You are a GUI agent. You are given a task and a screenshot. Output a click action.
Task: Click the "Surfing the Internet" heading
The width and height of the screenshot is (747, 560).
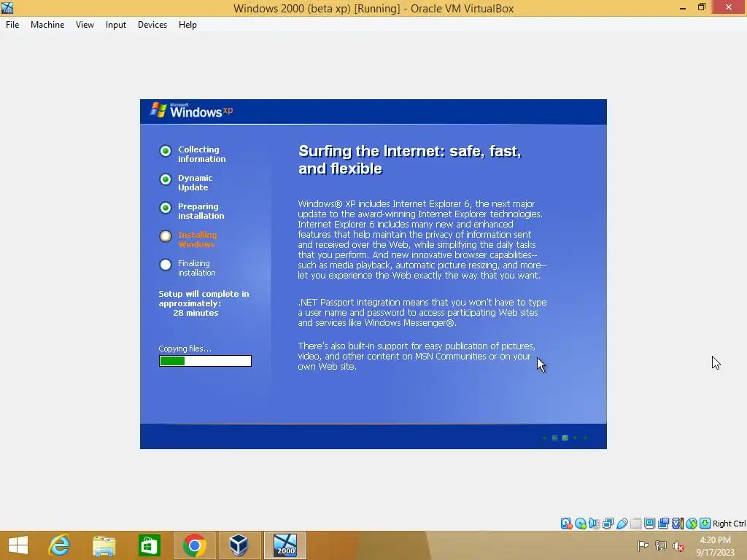point(410,160)
